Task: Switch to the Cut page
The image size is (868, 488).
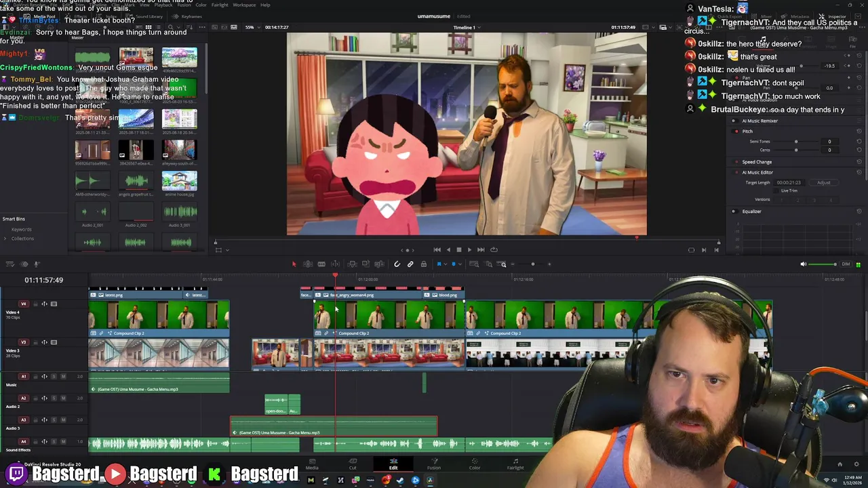Action: (x=353, y=464)
